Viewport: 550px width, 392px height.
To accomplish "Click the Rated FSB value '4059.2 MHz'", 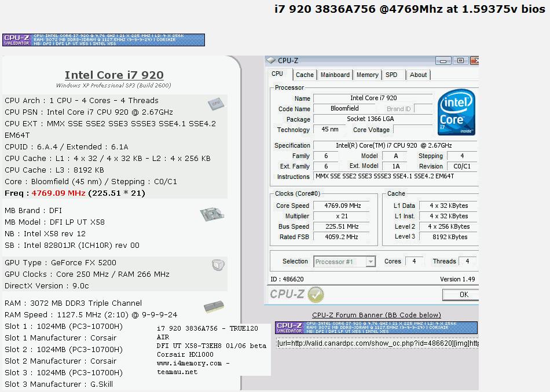I will [x=342, y=237].
